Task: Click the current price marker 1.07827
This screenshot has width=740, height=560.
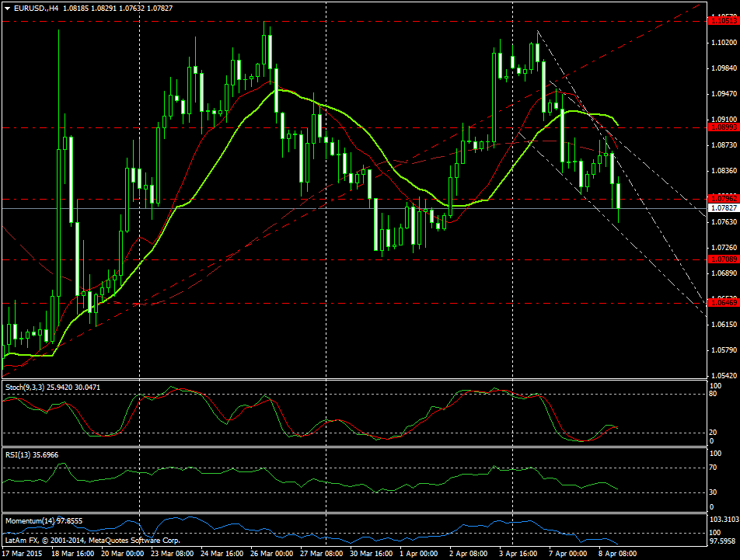Action: click(723, 208)
